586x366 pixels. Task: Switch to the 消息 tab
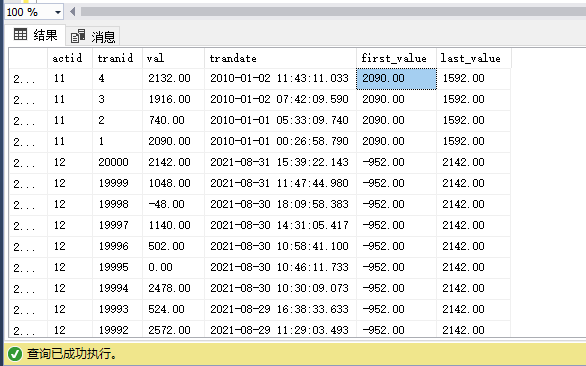tap(93, 37)
